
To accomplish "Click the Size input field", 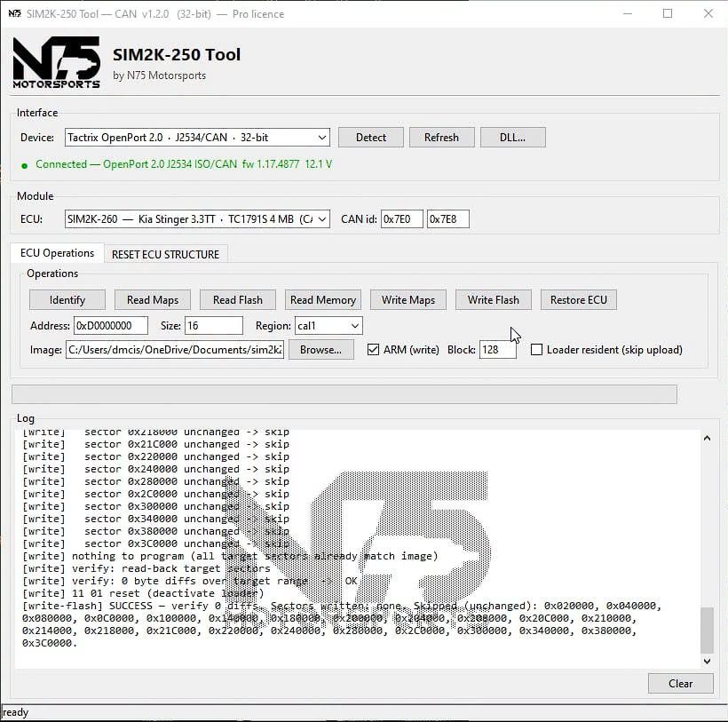I will [214, 326].
